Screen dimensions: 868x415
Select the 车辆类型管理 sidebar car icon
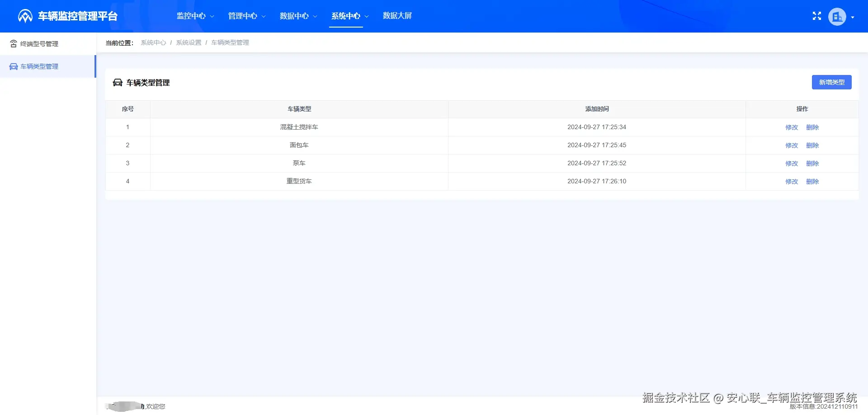click(x=13, y=66)
